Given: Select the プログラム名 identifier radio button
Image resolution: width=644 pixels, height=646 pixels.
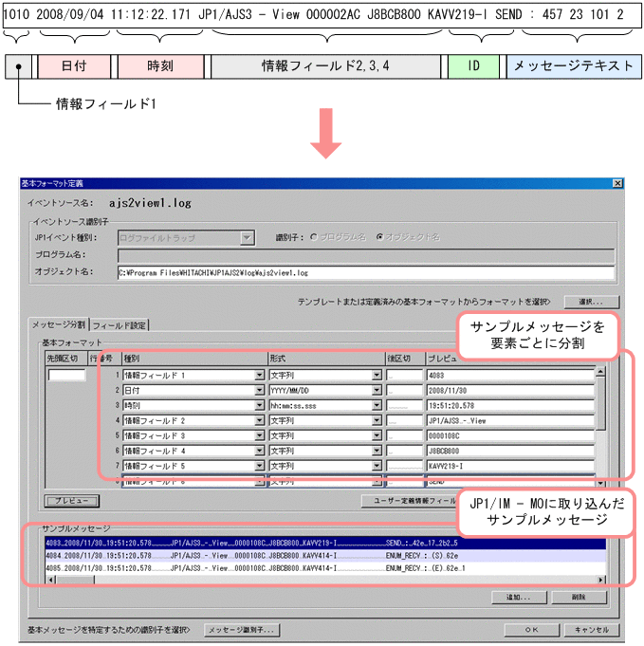Looking at the screenshot, I should tap(314, 237).
